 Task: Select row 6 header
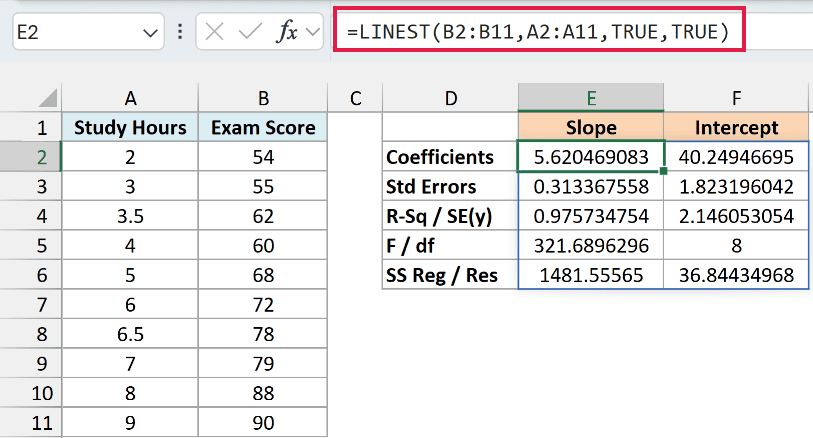tap(31, 275)
